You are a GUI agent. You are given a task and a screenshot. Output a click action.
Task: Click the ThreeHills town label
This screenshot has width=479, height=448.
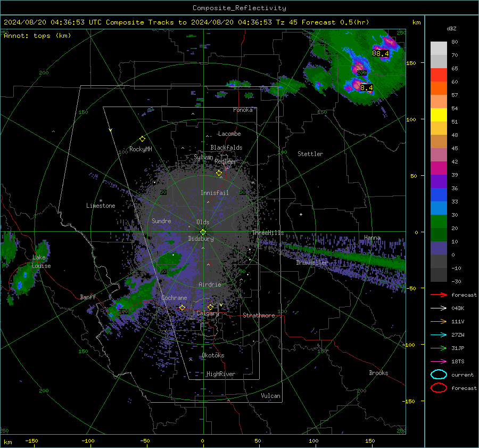(x=268, y=233)
